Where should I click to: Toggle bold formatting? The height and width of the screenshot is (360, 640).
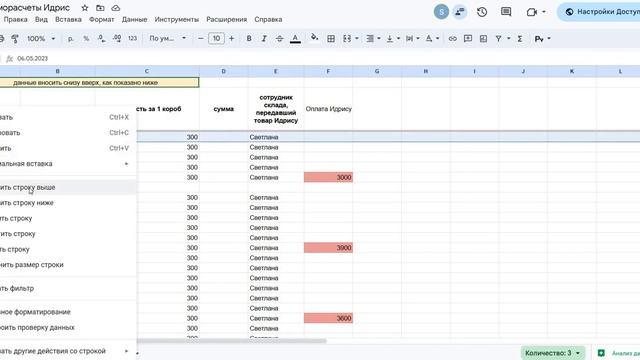249,38
